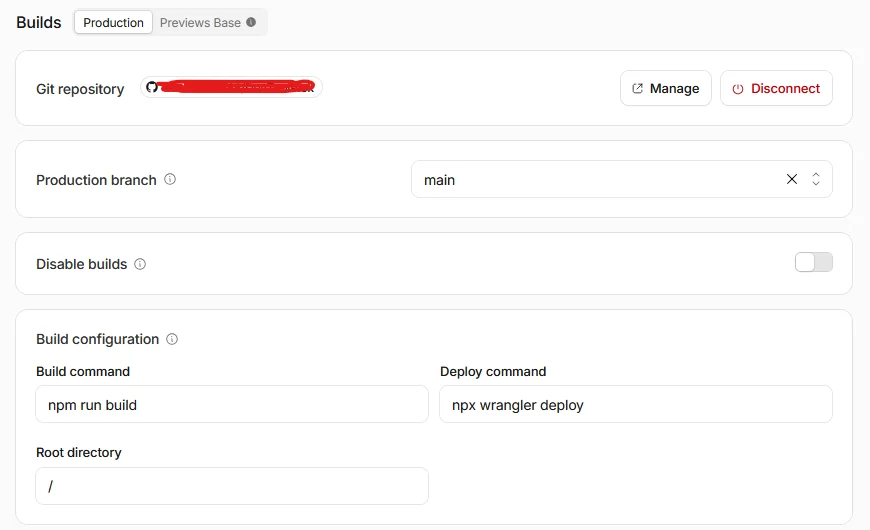The width and height of the screenshot is (870, 530).
Task: Clear the selected main branch with the X
Action: click(x=792, y=179)
